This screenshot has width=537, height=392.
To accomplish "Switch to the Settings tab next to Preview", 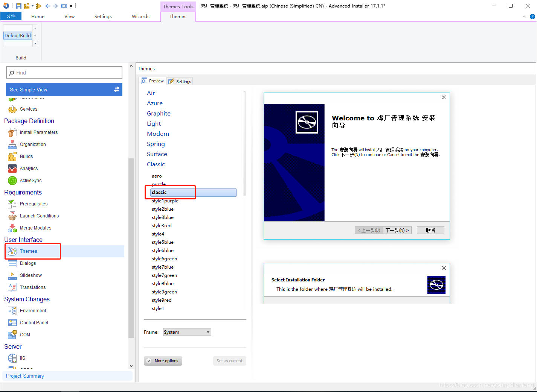I will tap(180, 81).
